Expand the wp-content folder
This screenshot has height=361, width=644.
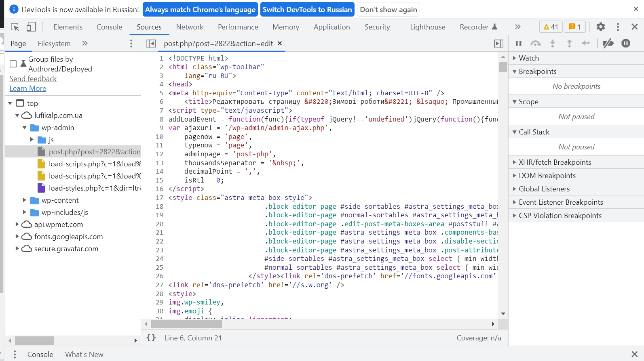(24, 200)
